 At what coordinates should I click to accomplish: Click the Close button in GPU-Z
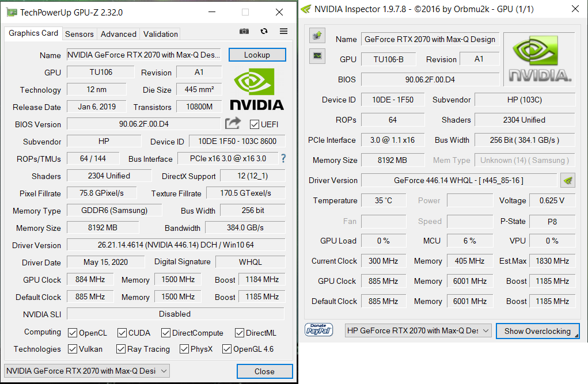[x=265, y=371]
